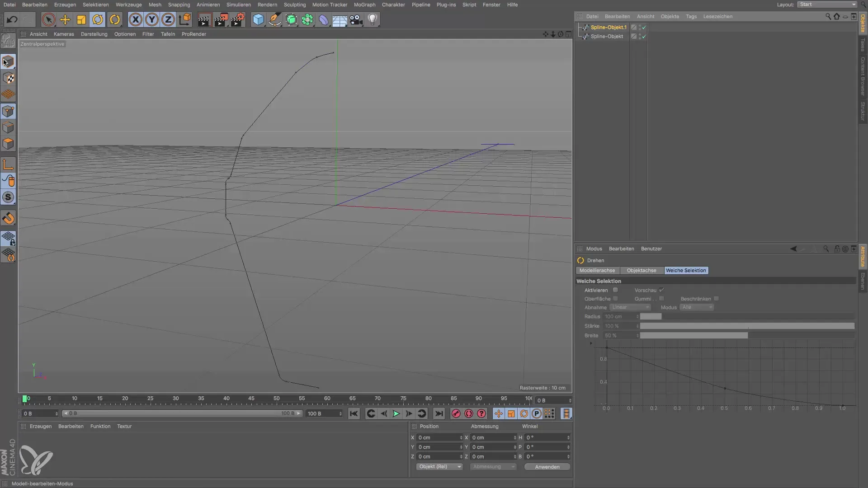Viewport: 868px width, 488px height.
Task: Click the Winkel H input field
Action: tap(547, 438)
